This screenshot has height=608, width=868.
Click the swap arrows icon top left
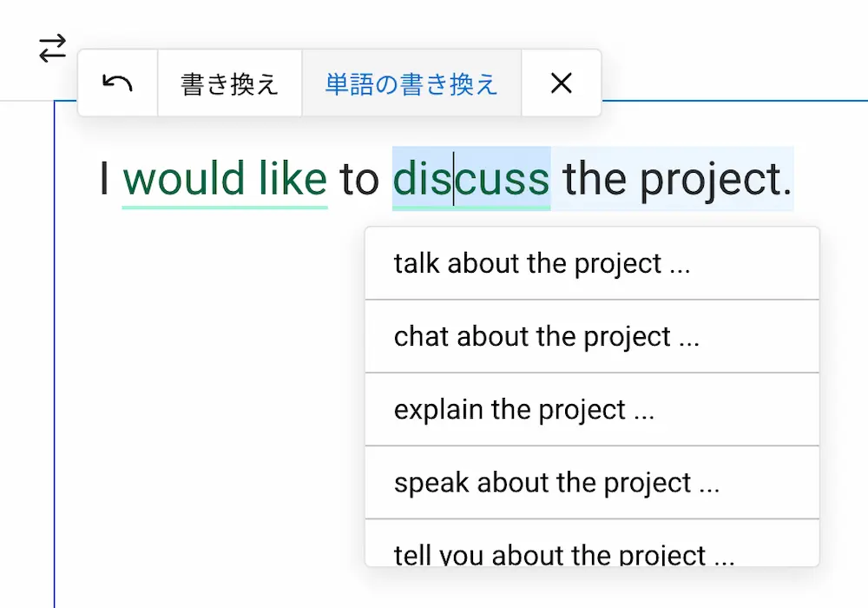coord(51,49)
